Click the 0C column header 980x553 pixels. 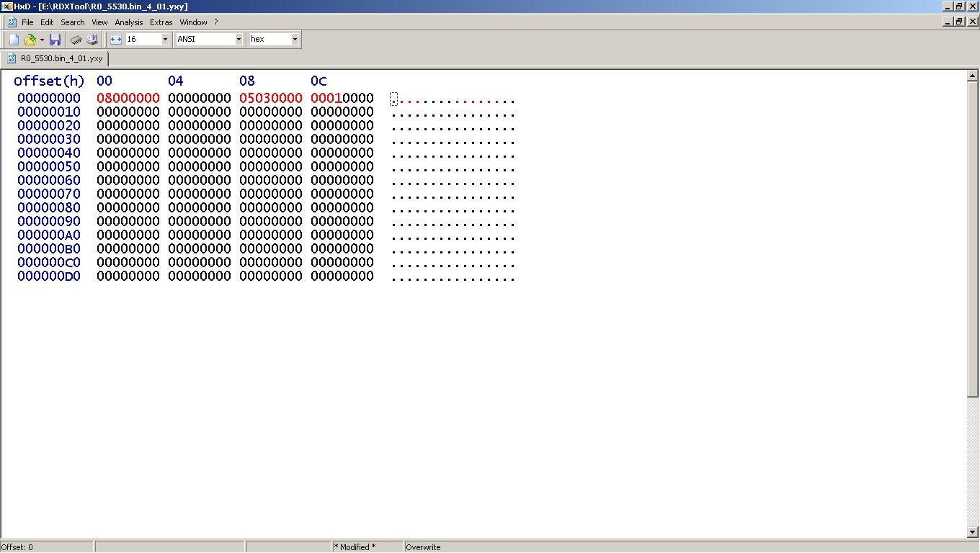(318, 81)
